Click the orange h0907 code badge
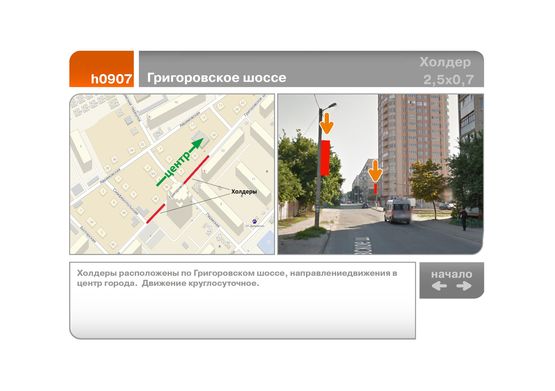 click(x=102, y=69)
